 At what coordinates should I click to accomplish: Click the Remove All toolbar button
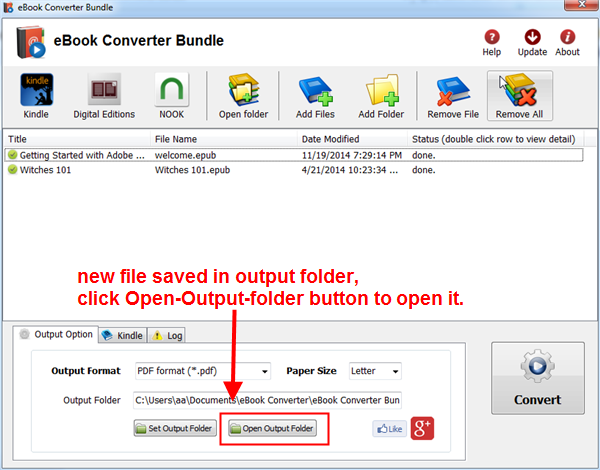coord(520,96)
